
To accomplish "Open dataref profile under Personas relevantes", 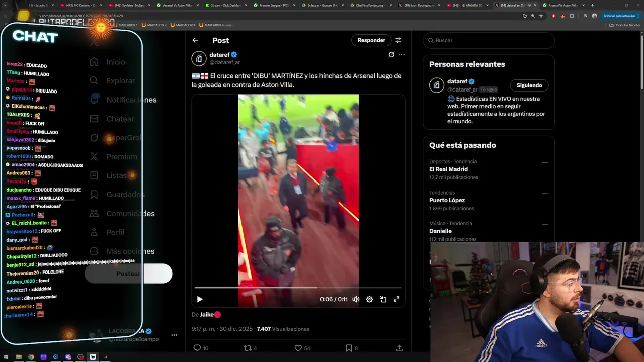I will pos(458,81).
